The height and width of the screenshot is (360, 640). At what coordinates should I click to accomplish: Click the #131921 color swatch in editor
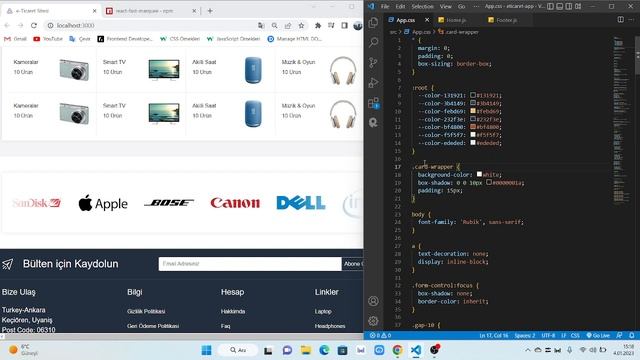pos(473,95)
